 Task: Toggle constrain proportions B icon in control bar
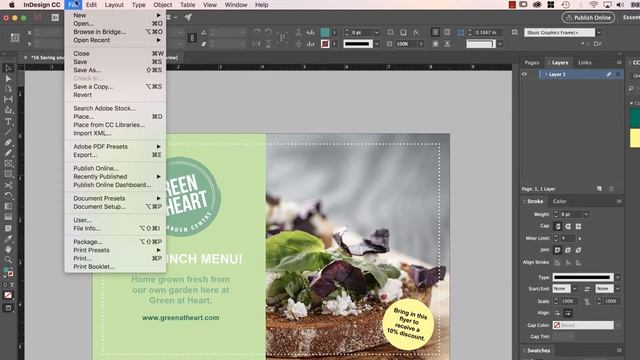192,38
